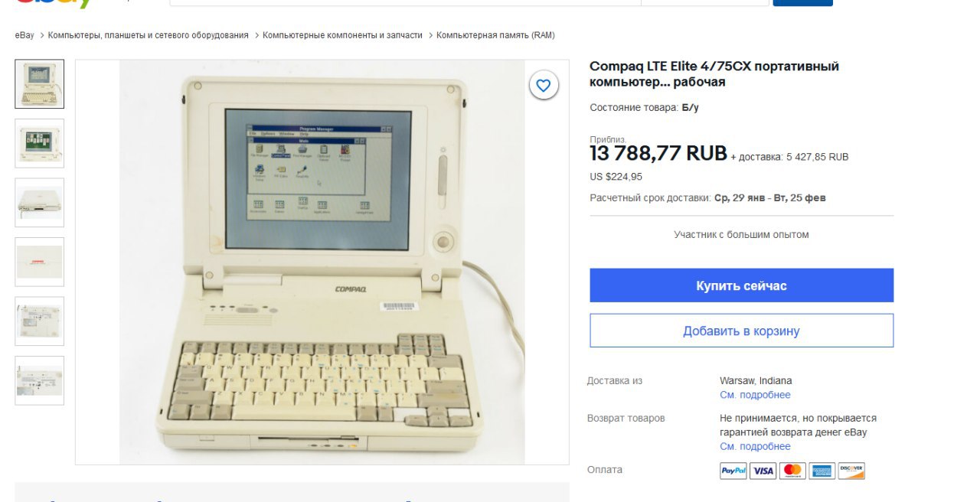Click the Mastercard payment icon
Screen dimensions: 980x502
792,471
